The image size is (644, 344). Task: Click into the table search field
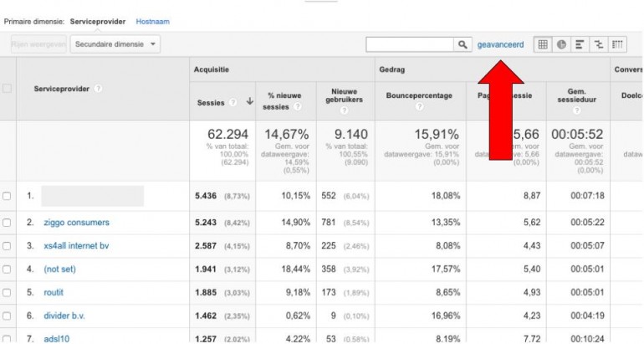[410, 44]
